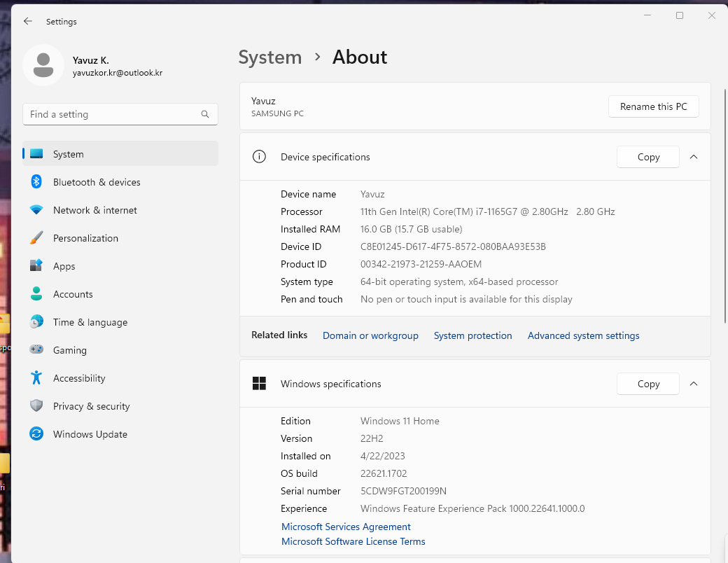The image size is (728, 563).
Task: Click the SAMSUNG PC label
Action: 277,113
